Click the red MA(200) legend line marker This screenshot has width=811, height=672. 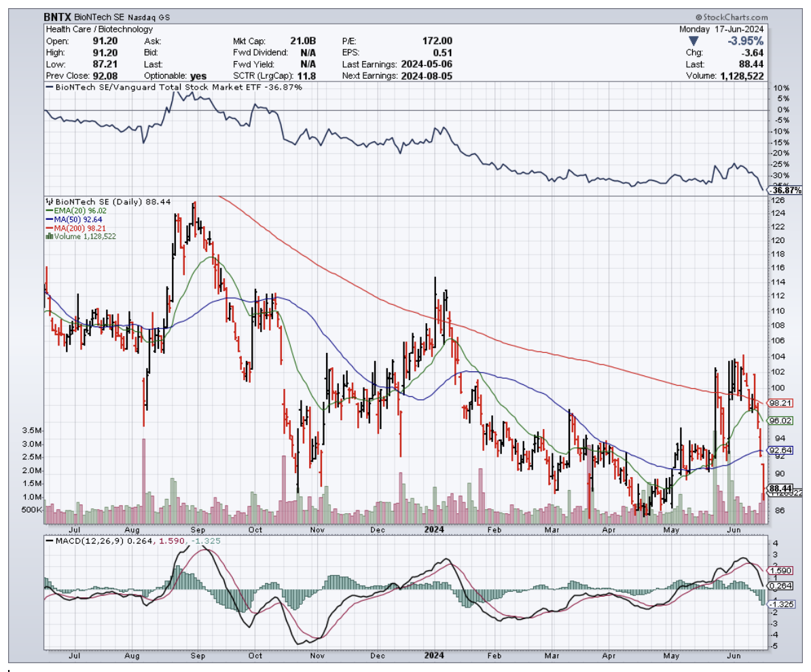coord(48,228)
